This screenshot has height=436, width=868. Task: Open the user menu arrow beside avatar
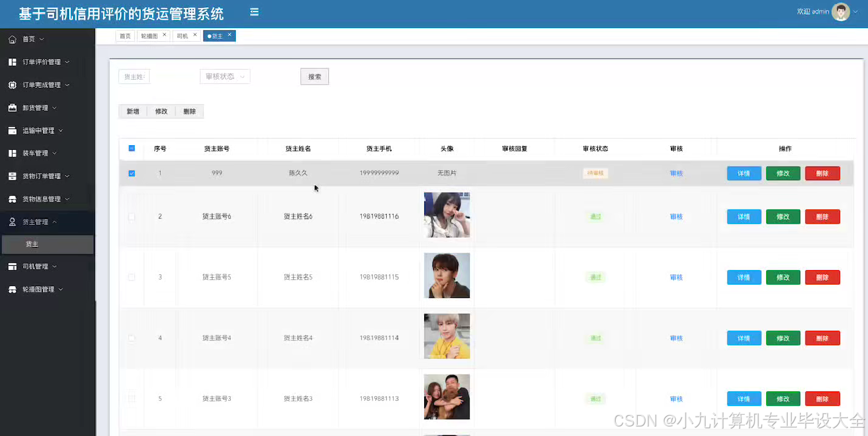(856, 12)
